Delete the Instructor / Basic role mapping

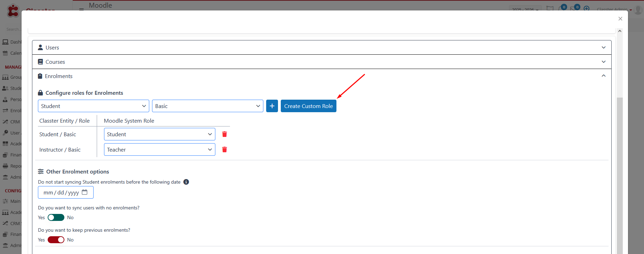coord(224,150)
